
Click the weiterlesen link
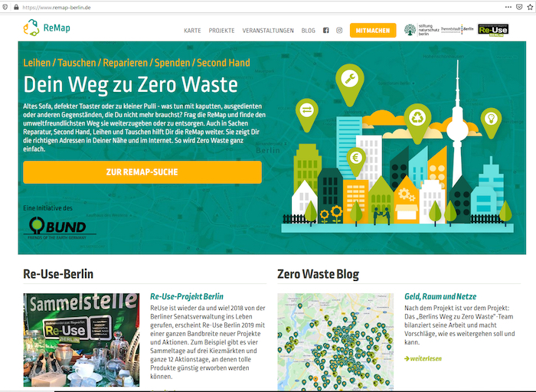(x=423, y=358)
